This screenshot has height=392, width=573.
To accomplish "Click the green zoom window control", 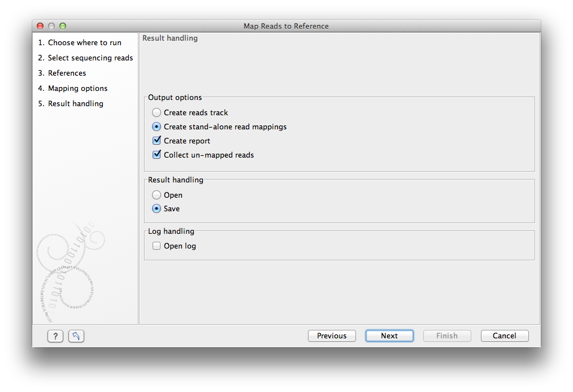I will (63, 25).
